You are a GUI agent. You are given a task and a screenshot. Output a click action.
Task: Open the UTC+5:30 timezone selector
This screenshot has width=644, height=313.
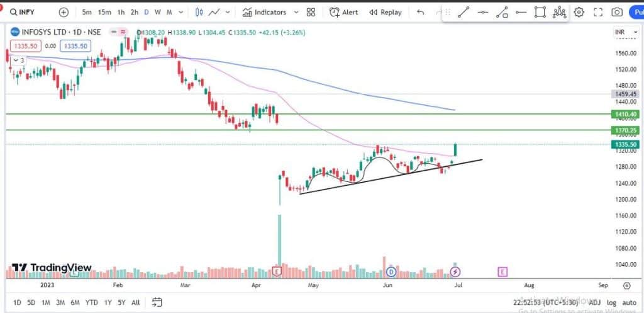click(545, 303)
